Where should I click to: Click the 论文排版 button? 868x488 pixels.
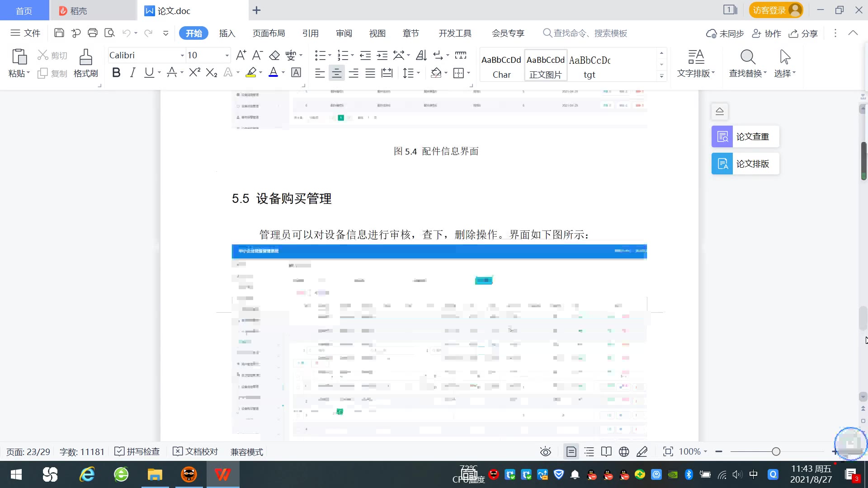pos(745,164)
